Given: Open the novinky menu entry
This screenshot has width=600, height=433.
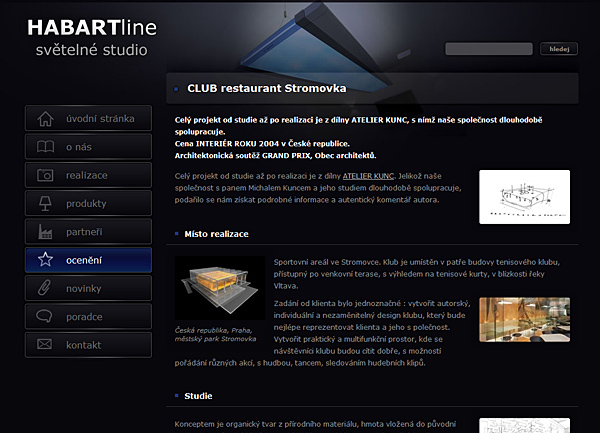Looking at the screenshot, I should coord(88,288).
